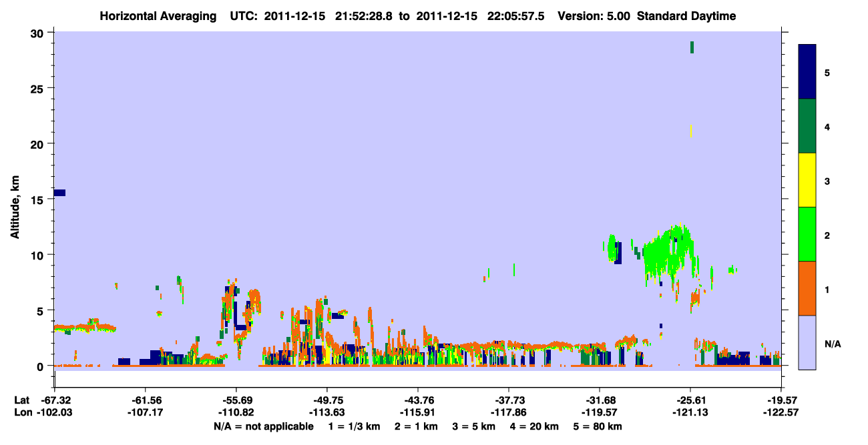Click the longitude value -110.82
The height and width of the screenshot is (445, 868).
[x=236, y=412]
